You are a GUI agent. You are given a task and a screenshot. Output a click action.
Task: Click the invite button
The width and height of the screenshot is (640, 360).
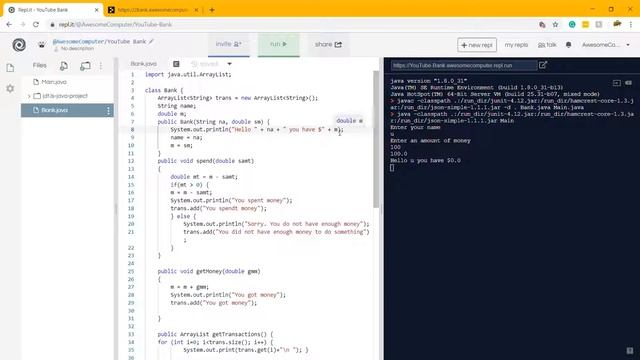click(229, 44)
